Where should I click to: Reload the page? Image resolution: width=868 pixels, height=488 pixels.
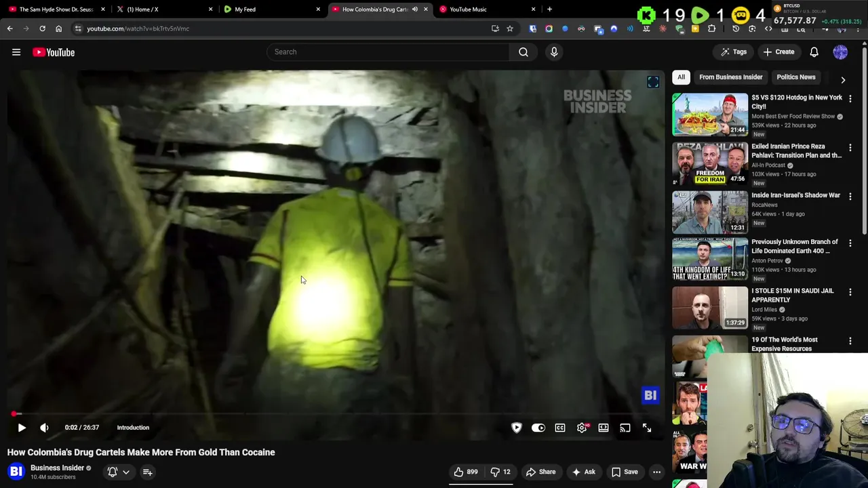42,28
